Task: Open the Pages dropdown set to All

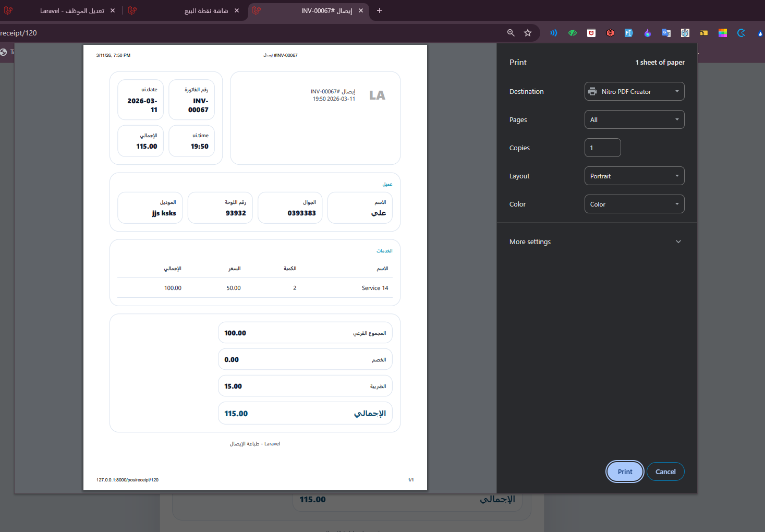Action: (634, 119)
